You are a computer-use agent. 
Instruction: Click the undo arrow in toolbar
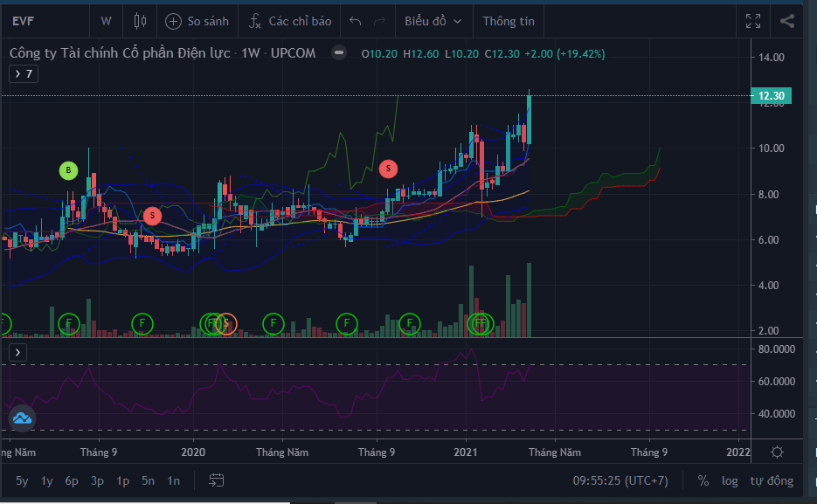coord(354,21)
